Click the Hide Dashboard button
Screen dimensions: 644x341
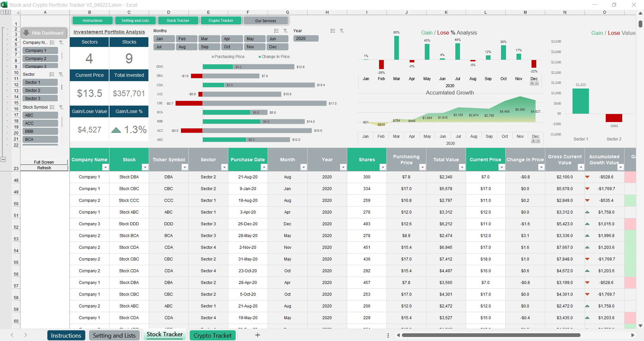pyautogui.click(x=44, y=33)
